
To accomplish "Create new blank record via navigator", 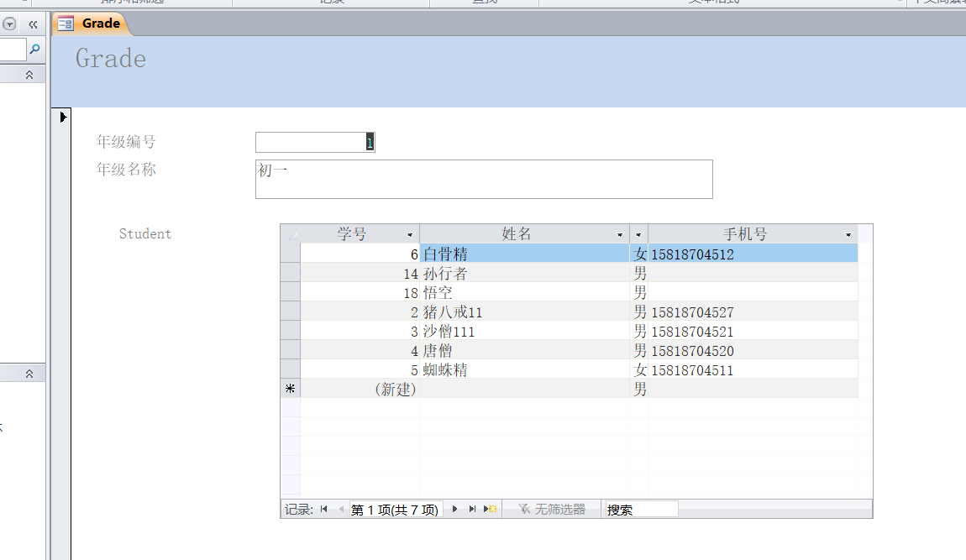I will point(491,510).
